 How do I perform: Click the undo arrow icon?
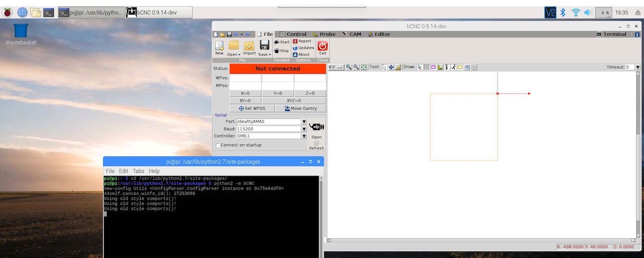point(236,34)
